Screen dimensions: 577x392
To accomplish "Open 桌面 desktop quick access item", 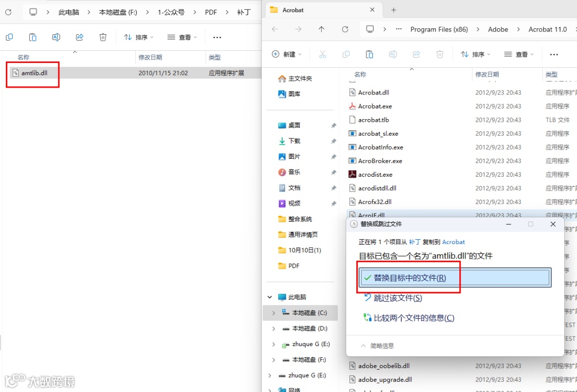I will point(289,126).
